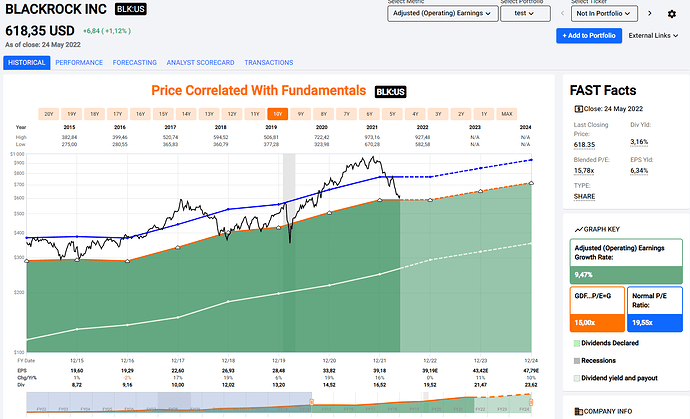The image size is (690, 419).
Task: Select the highlighted 10Y time range
Action: (x=278, y=114)
